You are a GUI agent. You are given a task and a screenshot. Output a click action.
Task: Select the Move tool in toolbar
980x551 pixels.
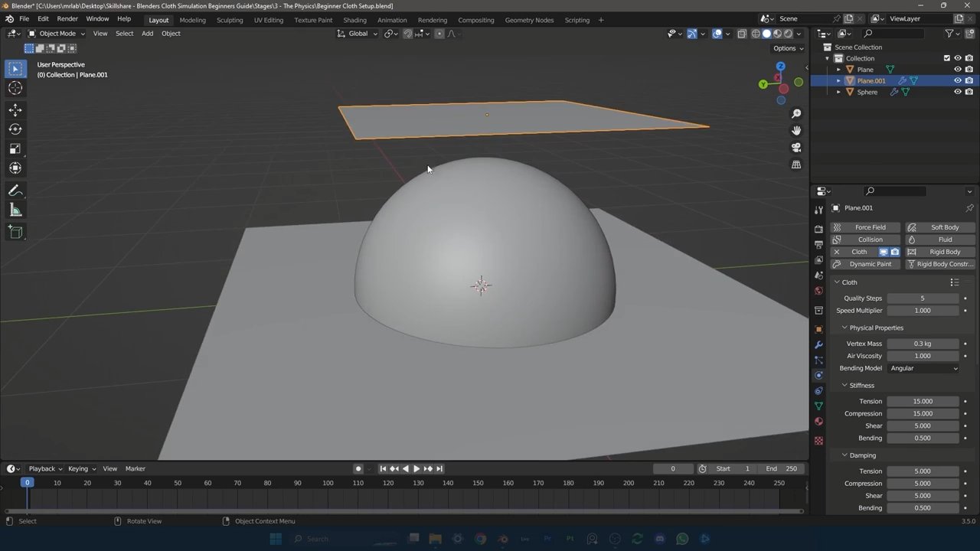15,110
